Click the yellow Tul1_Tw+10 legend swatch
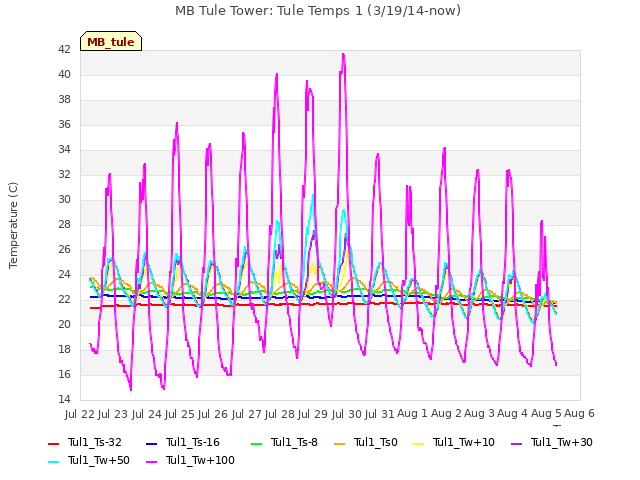This screenshot has height=480, width=640. point(419,444)
